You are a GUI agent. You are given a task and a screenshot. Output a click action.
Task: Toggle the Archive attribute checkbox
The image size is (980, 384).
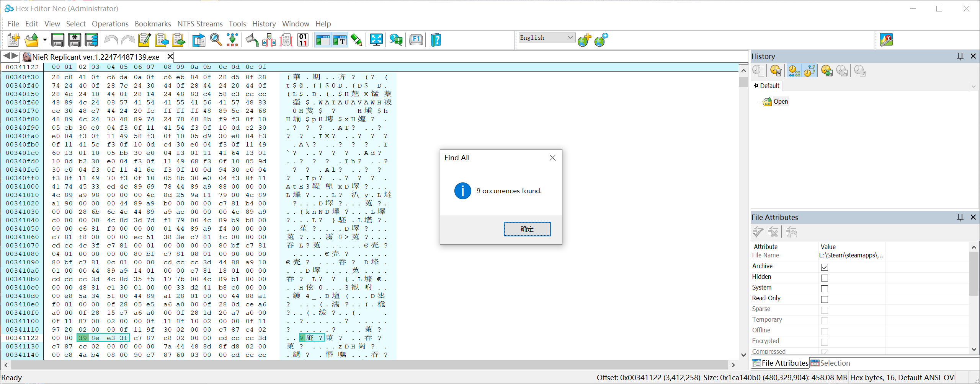825,267
